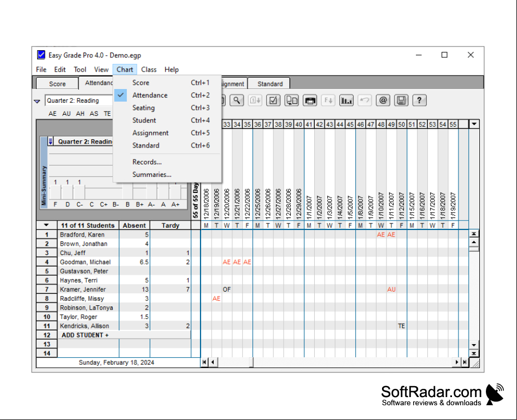
Task: Click the F down-arrow toolbar icon
Action: [328, 100]
